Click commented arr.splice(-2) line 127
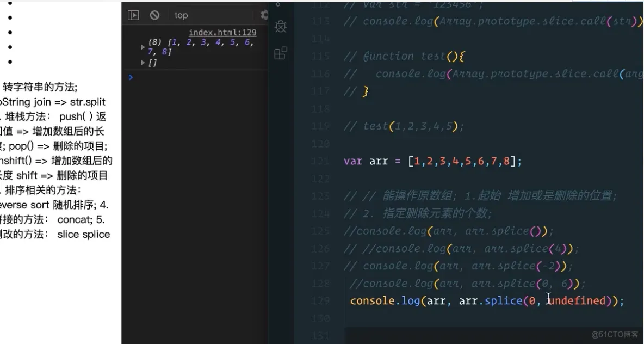 click(x=457, y=266)
